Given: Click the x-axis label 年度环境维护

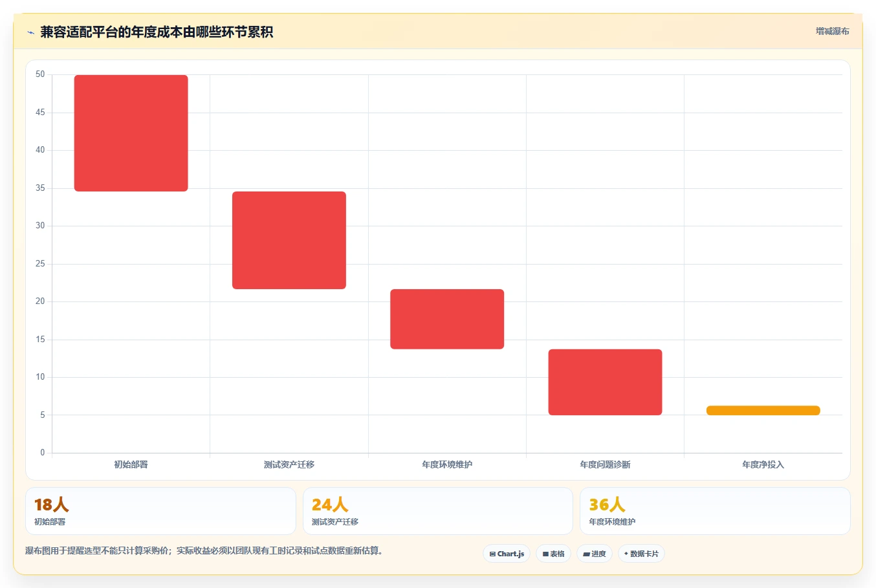Looking at the screenshot, I should click(x=447, y=464).
